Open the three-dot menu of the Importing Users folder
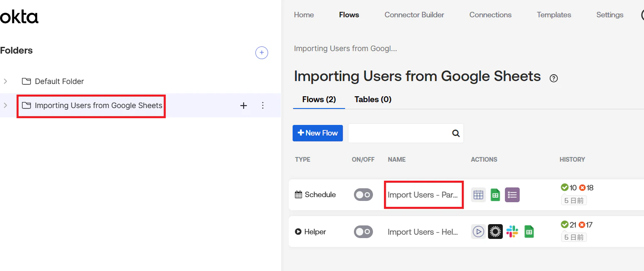 coord(263,106)
